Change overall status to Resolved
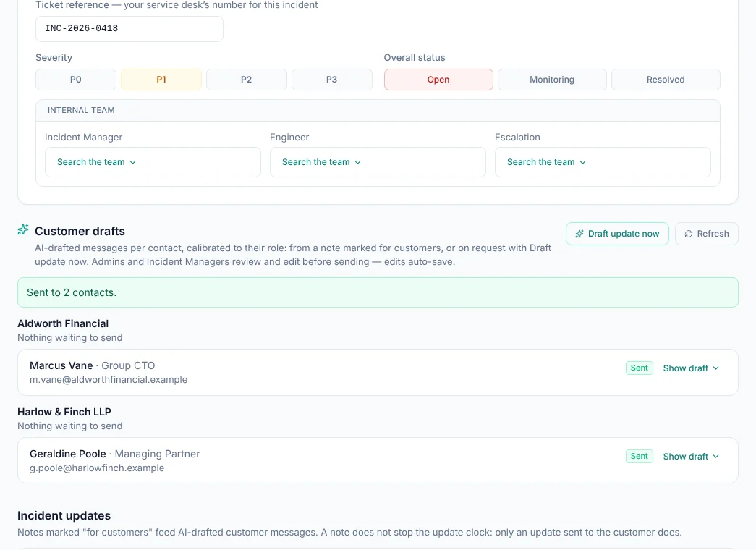Image resolution: width=756 pixels, height=550 pixels. point(666,80)
